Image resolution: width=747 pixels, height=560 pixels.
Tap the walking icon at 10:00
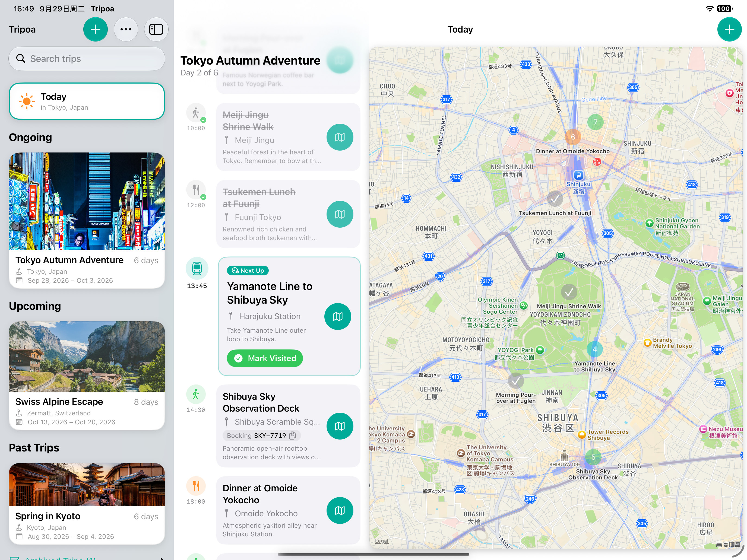(196, 113)
